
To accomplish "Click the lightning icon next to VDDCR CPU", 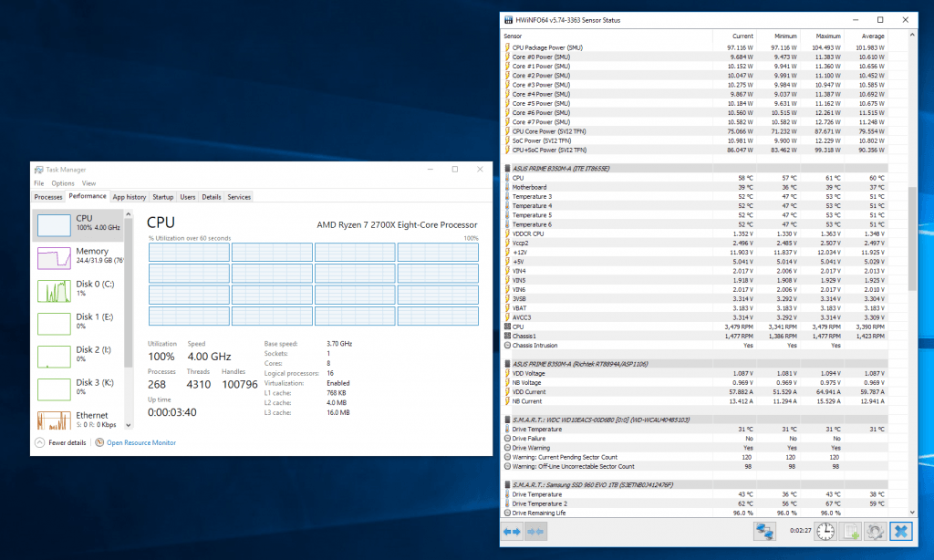I will (507, 233).
